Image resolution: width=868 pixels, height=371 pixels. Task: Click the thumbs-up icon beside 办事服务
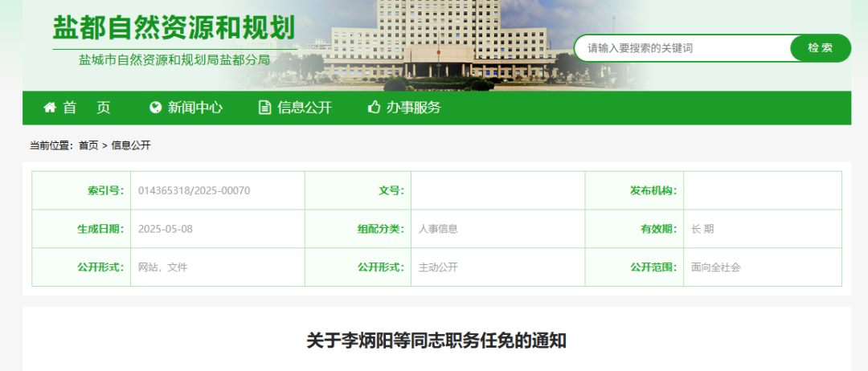[374, 108]
